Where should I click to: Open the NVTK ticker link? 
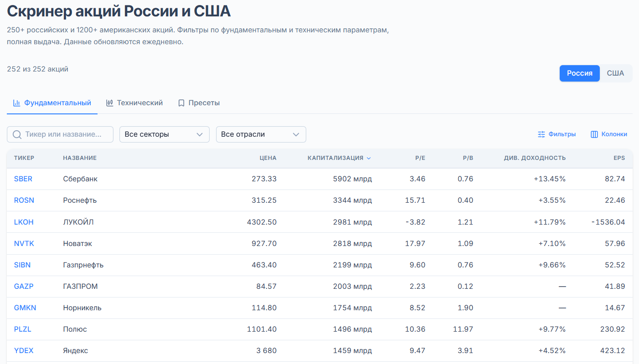[24, 244]
